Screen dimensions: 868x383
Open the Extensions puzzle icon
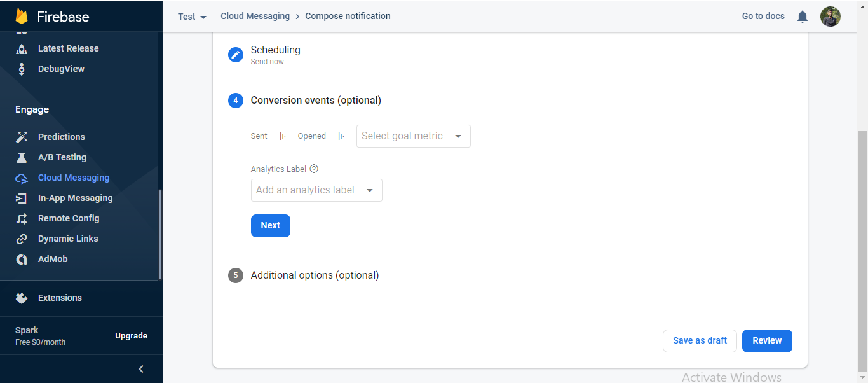click(x=21, y=298)
